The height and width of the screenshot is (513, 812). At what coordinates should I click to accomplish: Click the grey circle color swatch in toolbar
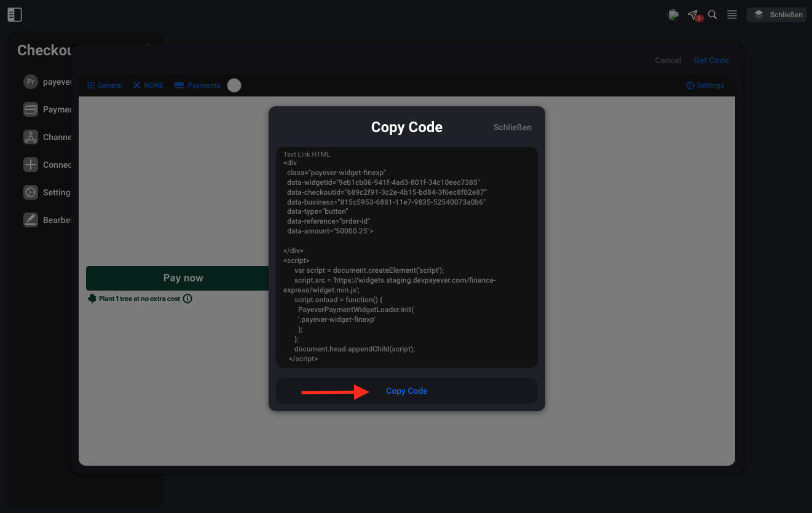(234, 85)
